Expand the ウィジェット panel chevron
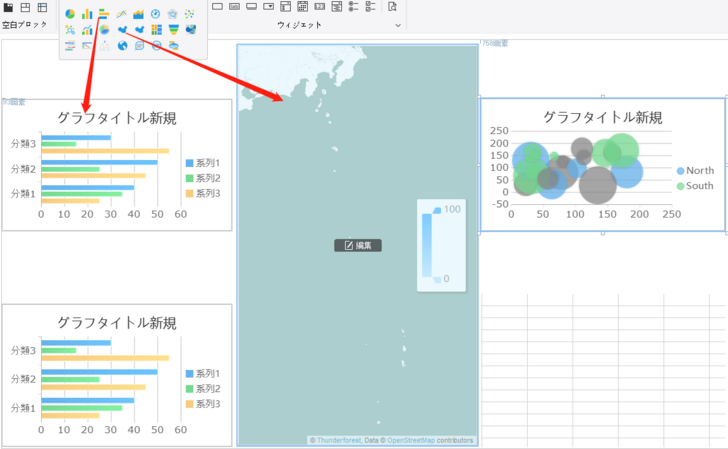 [x=398, y=25]
